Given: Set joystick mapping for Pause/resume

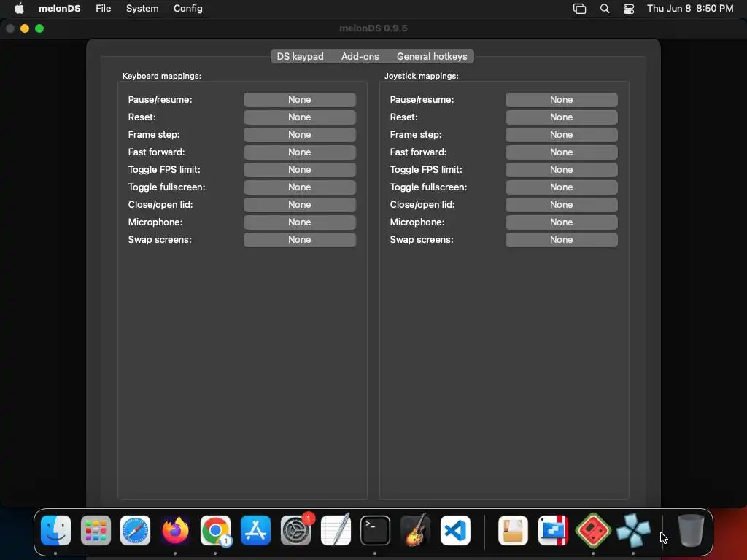Looking at the screenshot, I should [562, 99].
